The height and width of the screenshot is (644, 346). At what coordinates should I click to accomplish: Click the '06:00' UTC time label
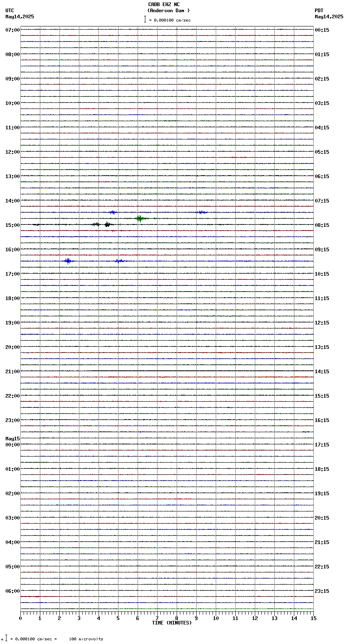[13, 591]
